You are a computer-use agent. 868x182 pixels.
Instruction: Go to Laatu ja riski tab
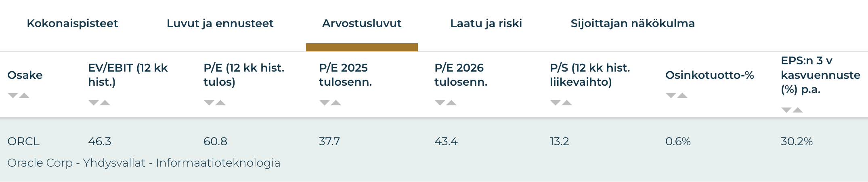pyautogui.click(x=486, y=23)
